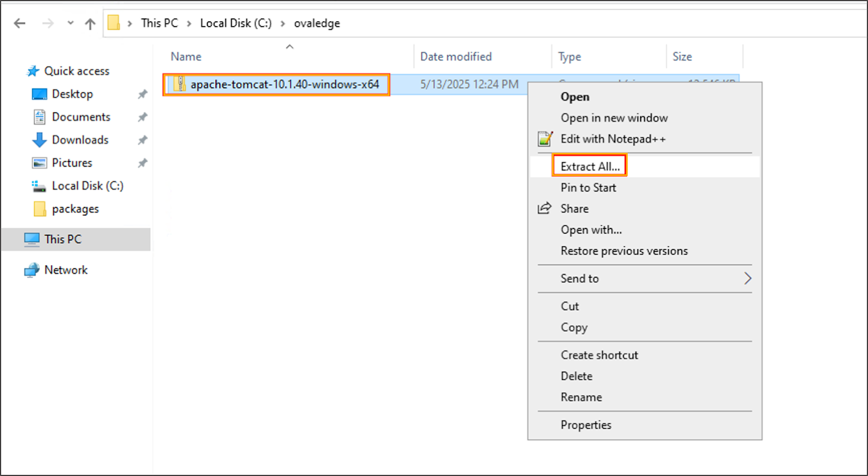Choose Rename from the context menu
This screenshot has width=868, height=476.
tap(581, 397)
